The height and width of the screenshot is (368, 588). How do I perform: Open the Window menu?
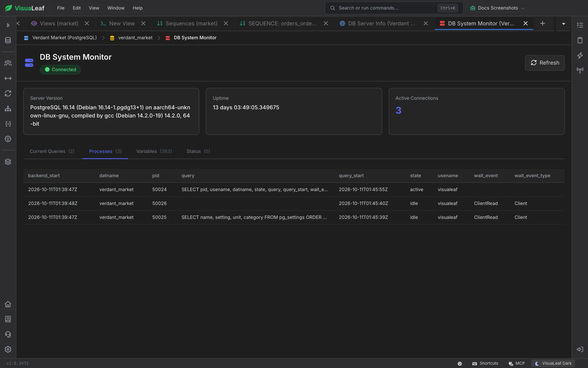click(116, 8)
